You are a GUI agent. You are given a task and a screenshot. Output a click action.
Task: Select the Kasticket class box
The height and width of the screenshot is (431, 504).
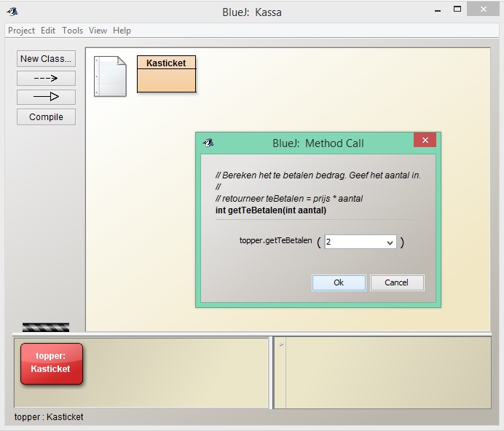coord(167,74)
